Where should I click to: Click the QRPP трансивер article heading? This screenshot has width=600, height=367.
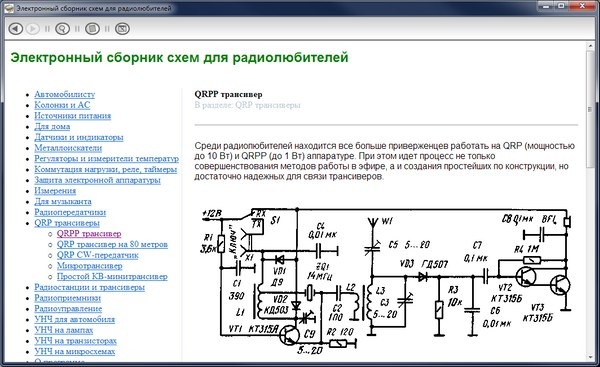click(228, 94)
